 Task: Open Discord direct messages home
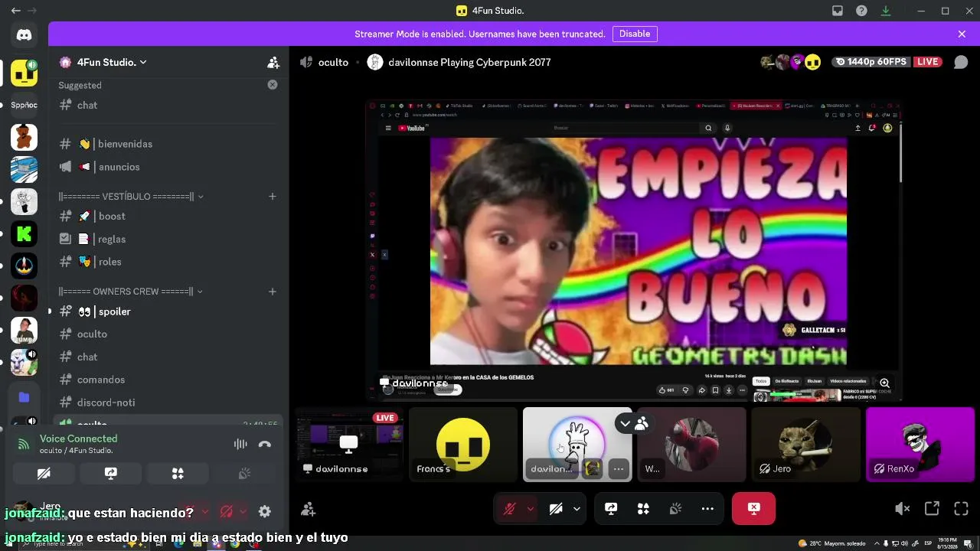click(24, 34)
